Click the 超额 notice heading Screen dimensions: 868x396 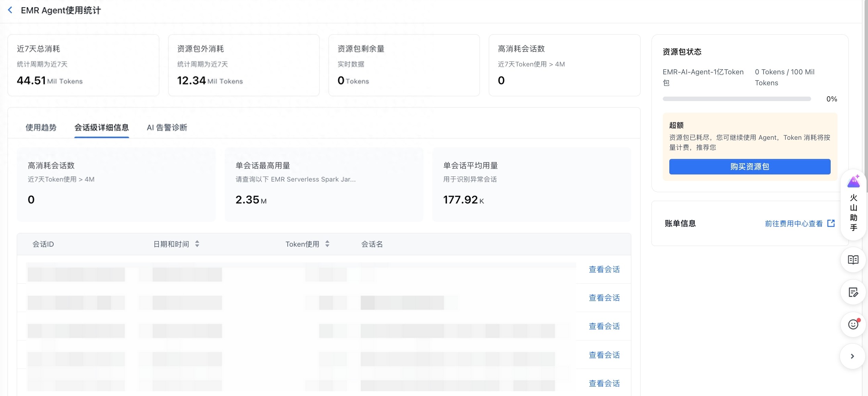point(676,125)
